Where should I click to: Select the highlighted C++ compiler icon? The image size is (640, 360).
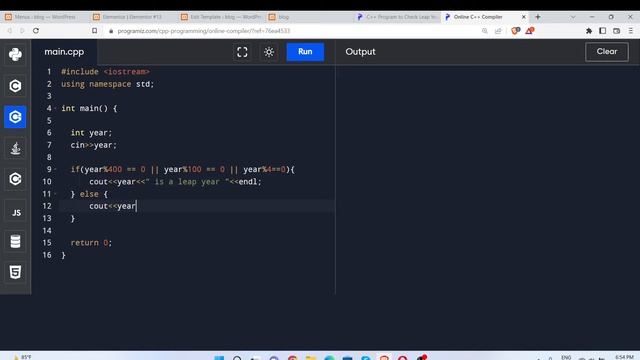[15, 117]
